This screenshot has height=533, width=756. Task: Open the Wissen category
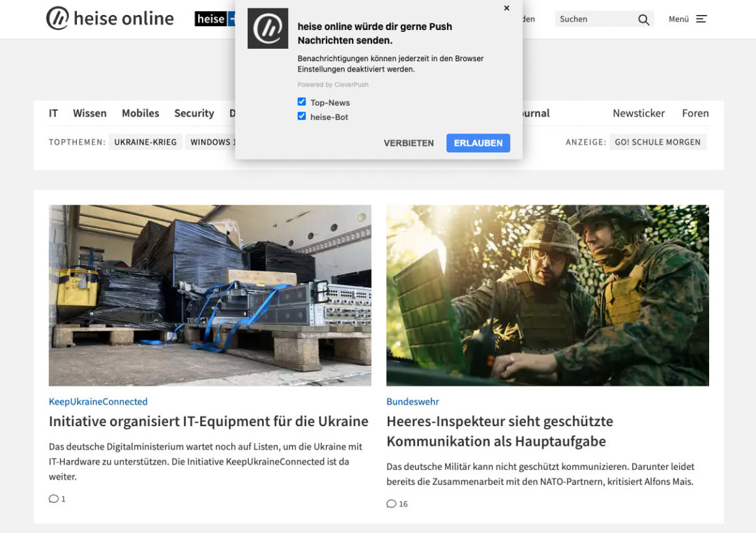click(x=89, y=113)
